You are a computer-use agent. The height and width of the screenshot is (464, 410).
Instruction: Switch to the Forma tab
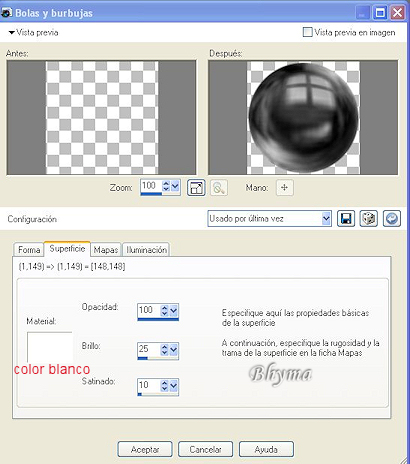(x=29, y=250)
